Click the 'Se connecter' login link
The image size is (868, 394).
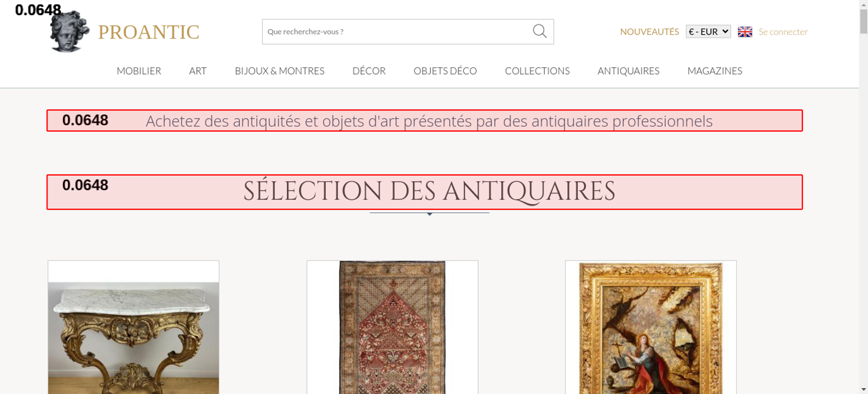coord(783,32)
